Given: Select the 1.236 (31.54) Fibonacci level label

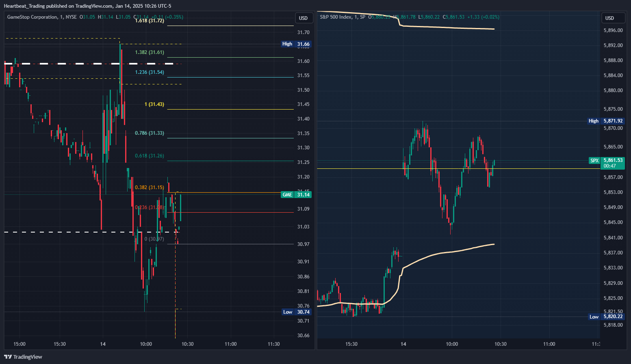Looking at the screenshot, I should [x=150, y=72].
